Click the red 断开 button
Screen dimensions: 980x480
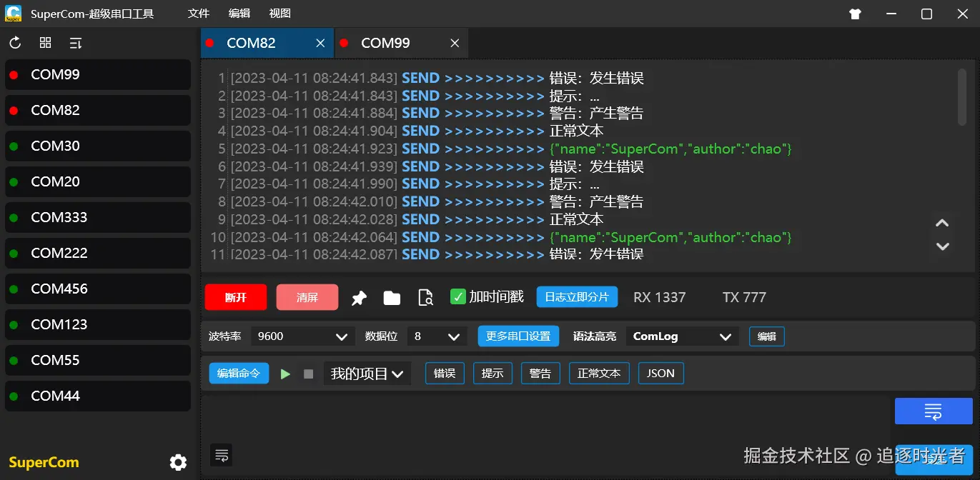click(x=236, y=297)
